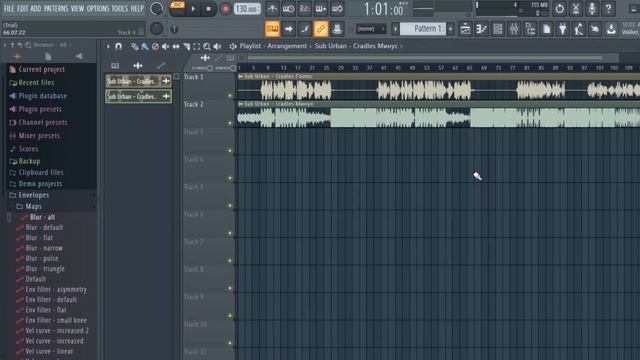Click the playlist horizontal scrollbar
Screen dimensions: 640x360
pos(424,58)
